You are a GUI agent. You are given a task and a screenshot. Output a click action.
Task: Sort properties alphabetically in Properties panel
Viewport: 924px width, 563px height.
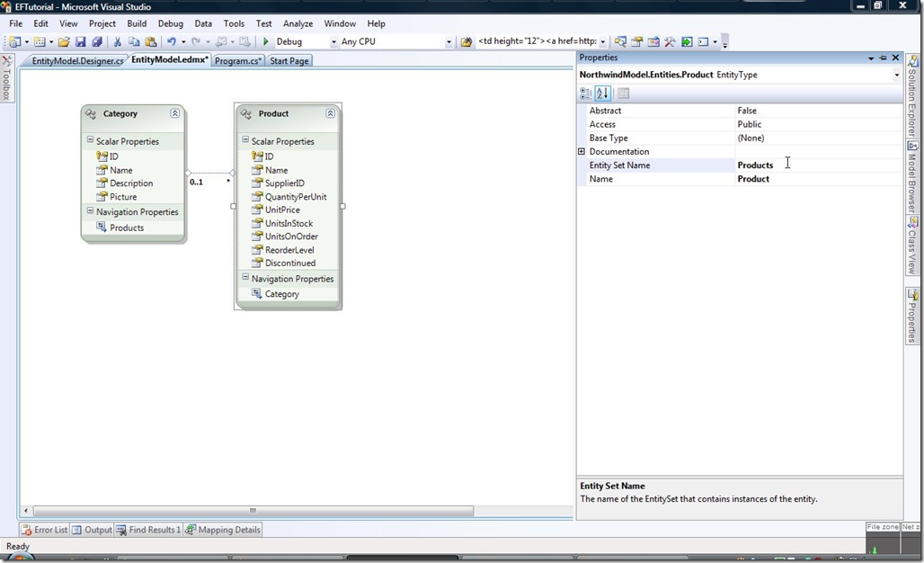pyautogui.click(x=602, y=94)
